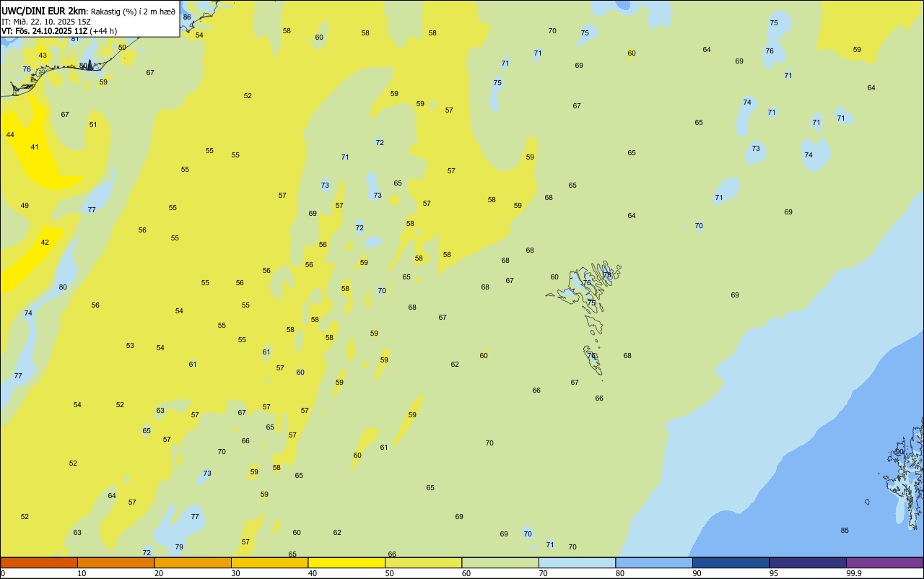Select the "(+44 h)" forecast offset text
This screenshot has height=579, width=924.
103,31
